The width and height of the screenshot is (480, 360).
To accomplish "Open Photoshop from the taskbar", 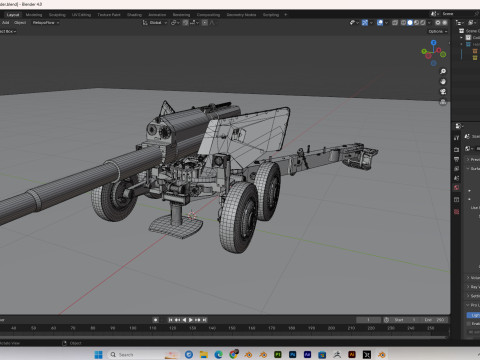I will point(293,355).
